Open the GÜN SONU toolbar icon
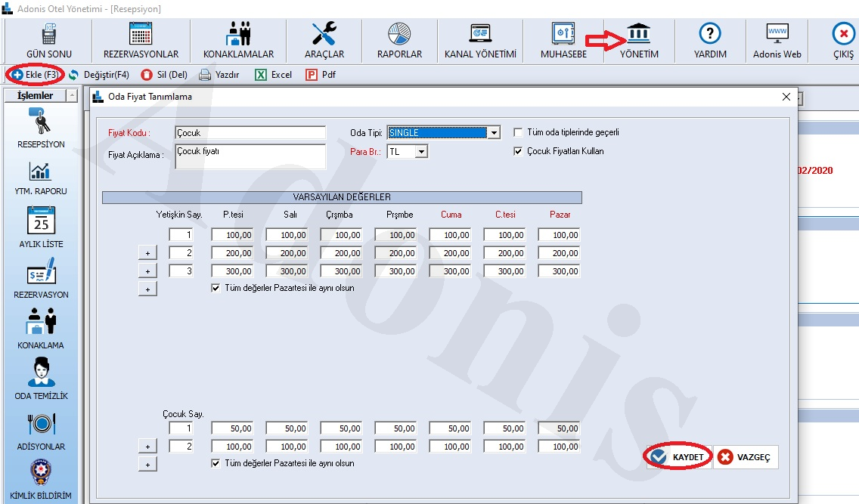This screenshot has height=504, width=859. click(x=49, y=36)
